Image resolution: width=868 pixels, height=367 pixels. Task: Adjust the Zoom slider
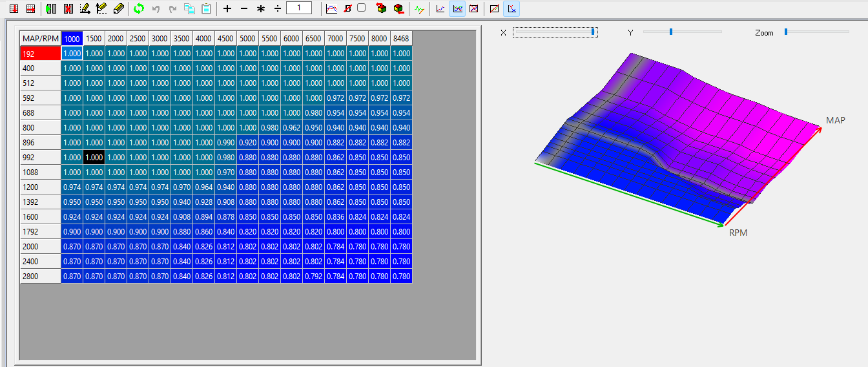point(816,32)
